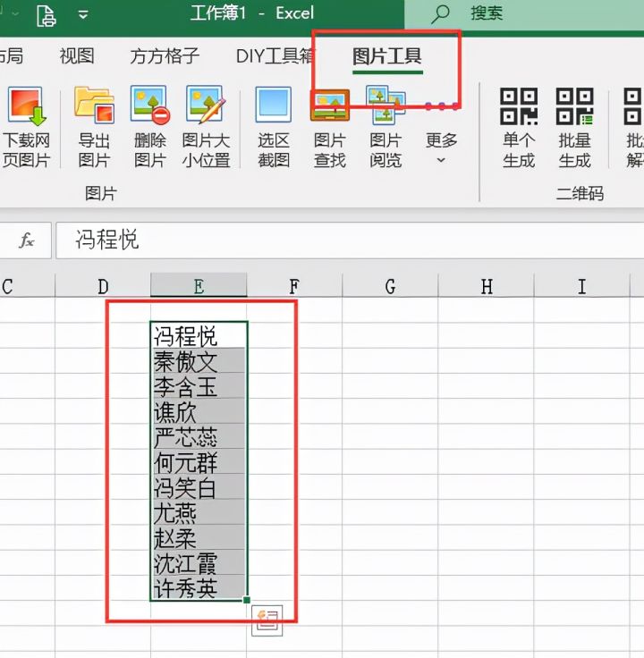
Task: Open the Picture browse (图片阅览) tool
Action: point(386,127)
